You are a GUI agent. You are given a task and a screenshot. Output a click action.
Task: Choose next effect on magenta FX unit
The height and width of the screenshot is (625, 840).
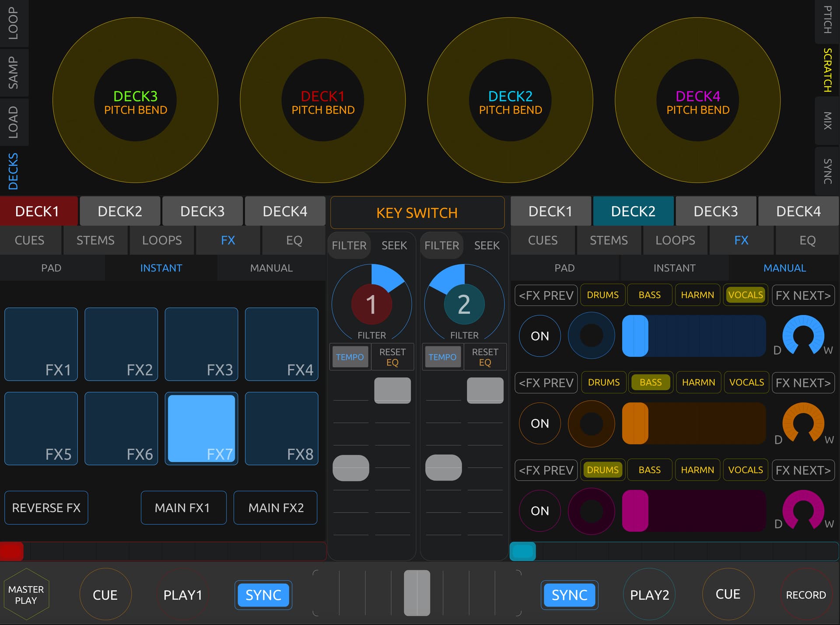click(803, 470)
